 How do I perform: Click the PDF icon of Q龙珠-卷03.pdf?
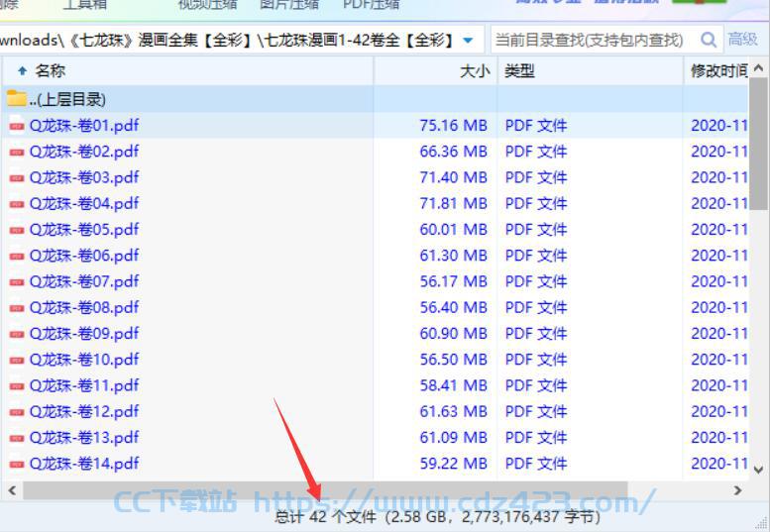click(17, 177)
